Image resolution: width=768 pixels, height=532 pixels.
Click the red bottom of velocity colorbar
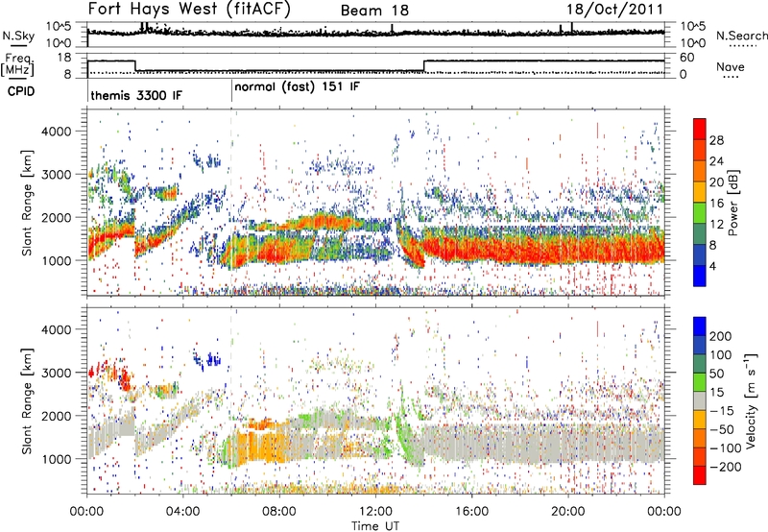point(700,475)
